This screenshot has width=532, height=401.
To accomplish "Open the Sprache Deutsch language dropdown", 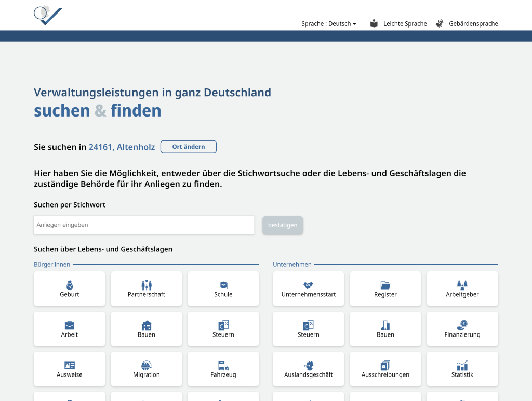I will coord(328,24).
